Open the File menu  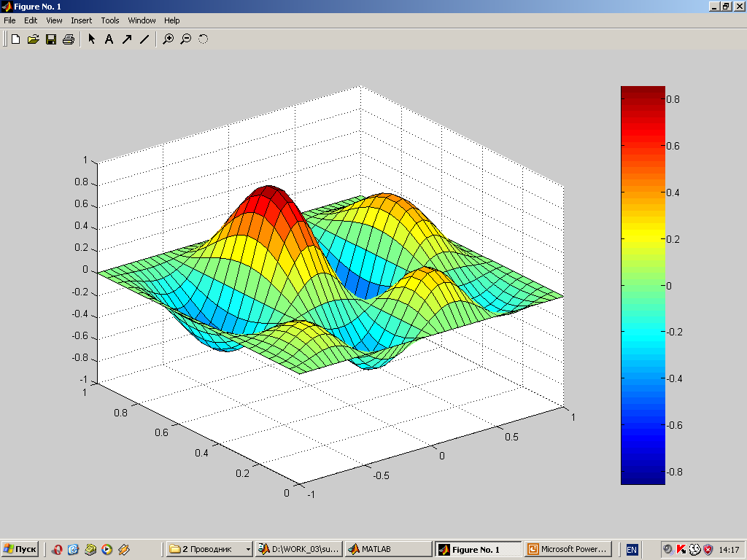click(9, 20)
